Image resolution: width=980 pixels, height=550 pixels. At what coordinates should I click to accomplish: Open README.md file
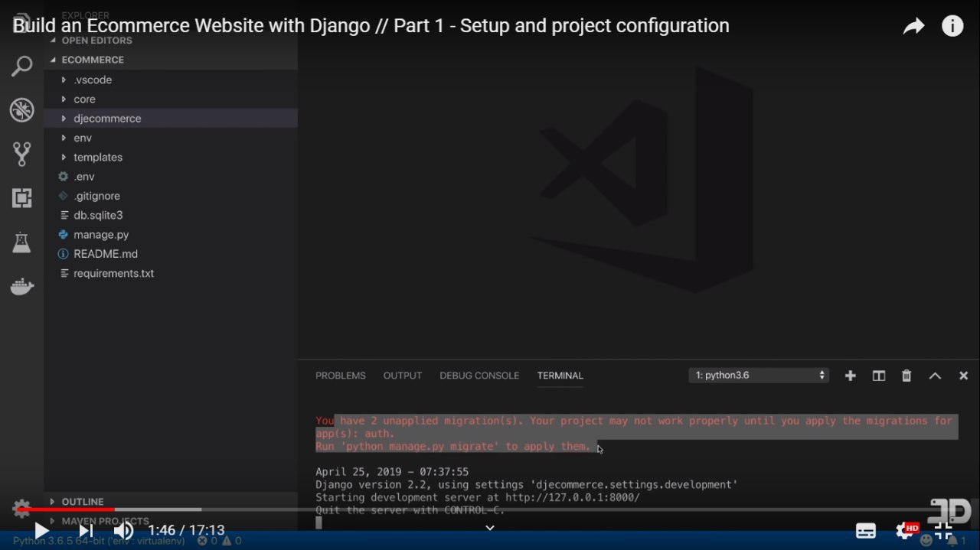(170, 254)
